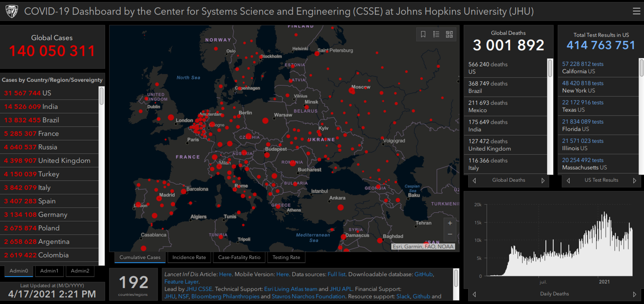
Task: Show the map legend list icon
Action: coord(436,34)
